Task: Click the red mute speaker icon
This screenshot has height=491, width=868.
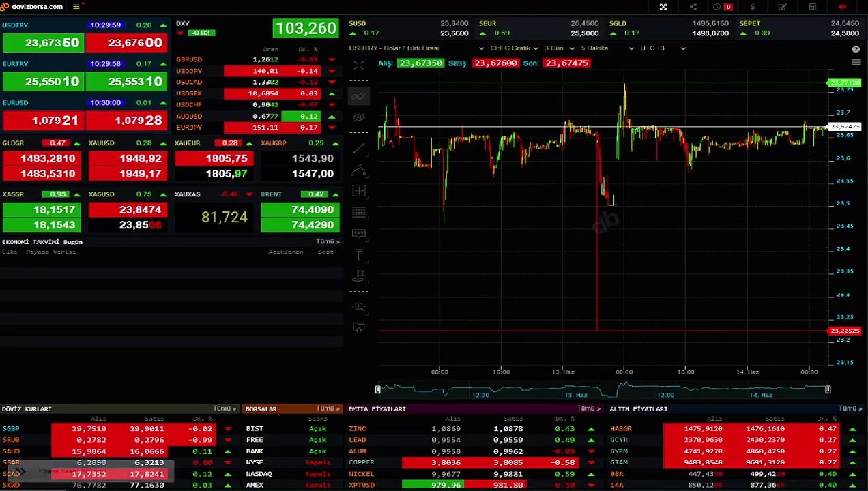Action: pyautogui.click(x=842, y=7)
